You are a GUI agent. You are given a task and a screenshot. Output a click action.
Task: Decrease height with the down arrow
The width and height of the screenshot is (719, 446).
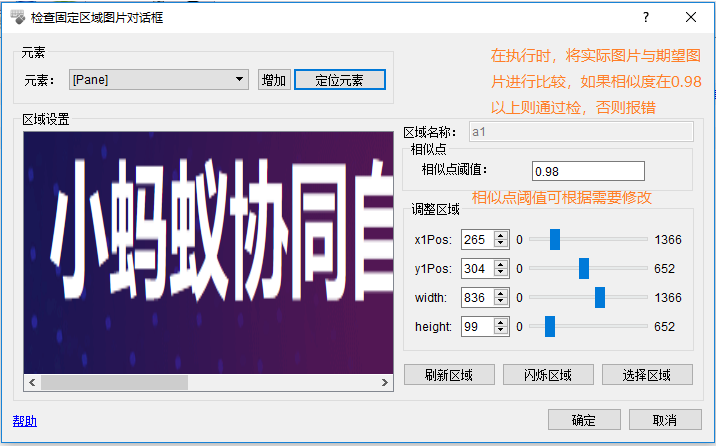(x=501, y=331)
